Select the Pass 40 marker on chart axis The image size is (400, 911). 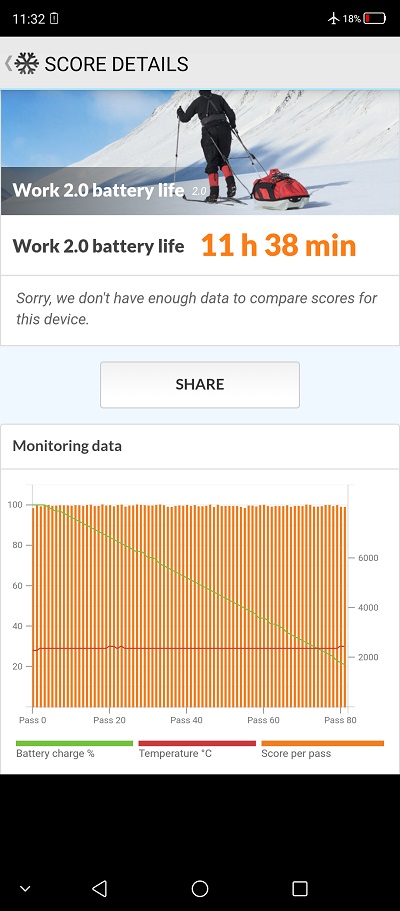point(187,720)
